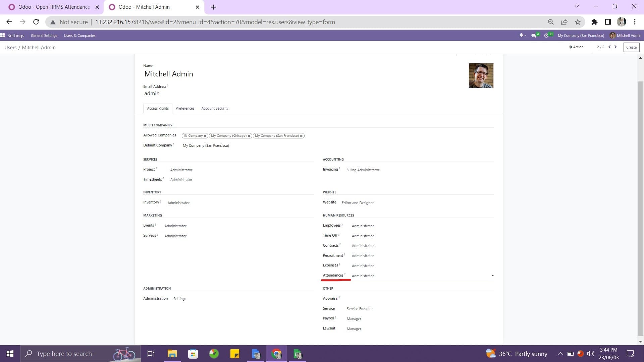The width and height of the screenshot is (644, 362).
Task: Share this page icon in address bar
Action: [564, 22]
